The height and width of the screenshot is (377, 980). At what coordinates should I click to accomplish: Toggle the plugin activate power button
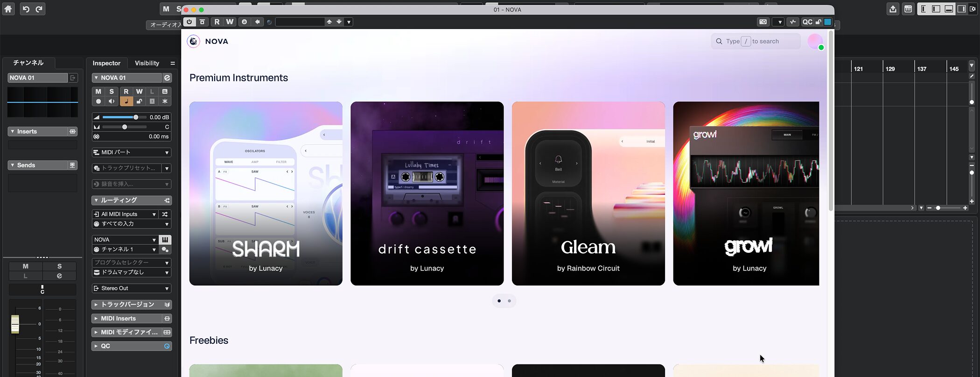tap(189, 22)
